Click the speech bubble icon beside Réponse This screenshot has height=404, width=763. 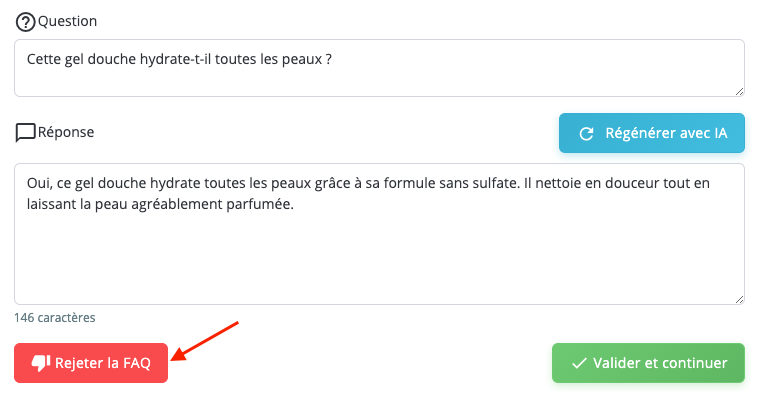pos(26,132)
